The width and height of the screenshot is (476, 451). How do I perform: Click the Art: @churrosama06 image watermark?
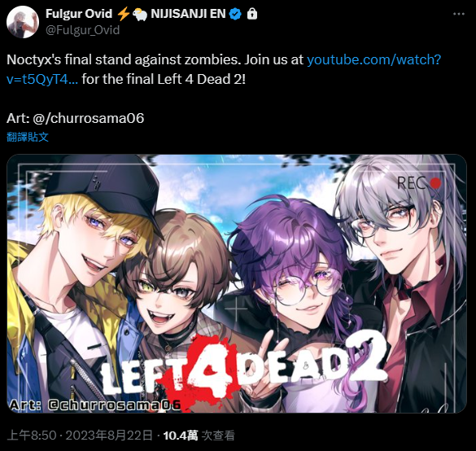(x=95, y=405)
